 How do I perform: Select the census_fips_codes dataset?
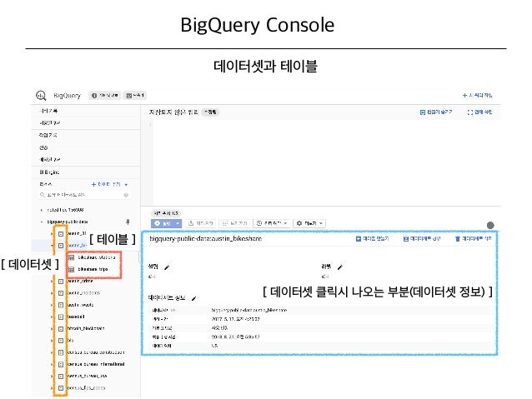point(86,388)
